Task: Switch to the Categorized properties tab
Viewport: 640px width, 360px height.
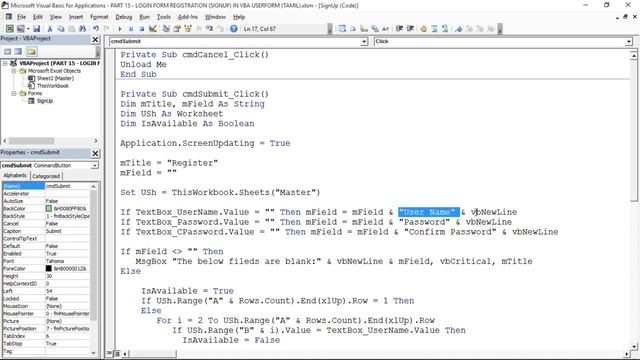Action: (46, 176)
